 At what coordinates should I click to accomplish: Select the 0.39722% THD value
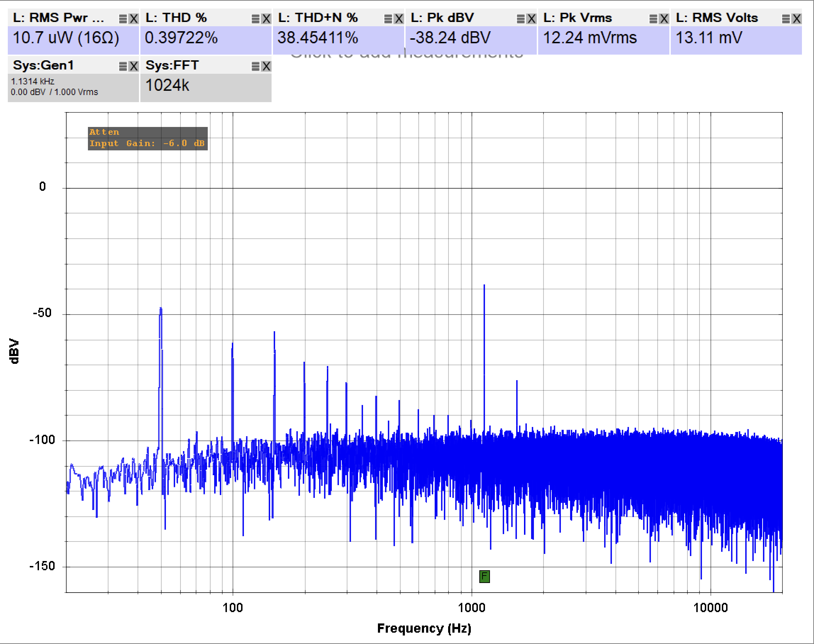(x=181, y=38)
